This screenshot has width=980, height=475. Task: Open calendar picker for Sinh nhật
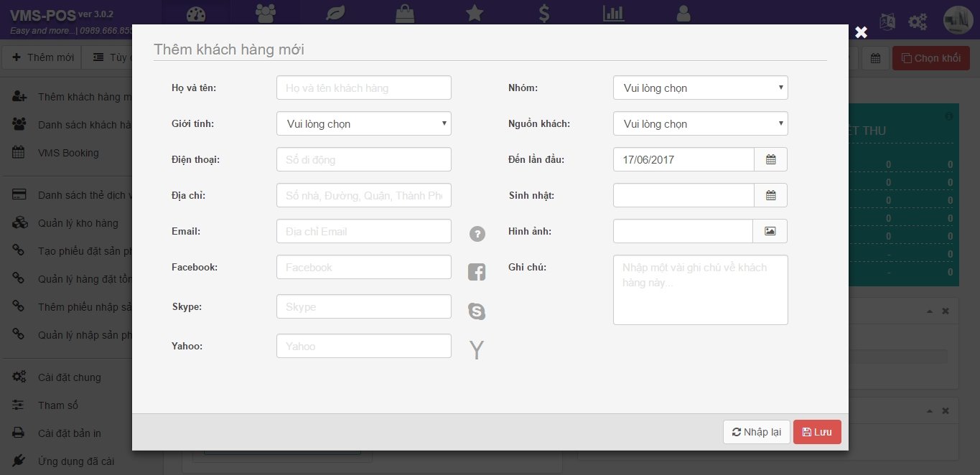[770, 195]
